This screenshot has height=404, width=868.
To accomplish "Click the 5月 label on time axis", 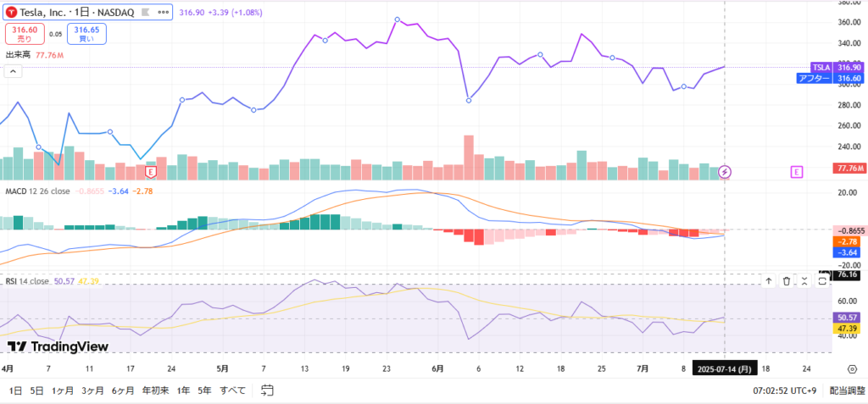I will tap(222, 368).
